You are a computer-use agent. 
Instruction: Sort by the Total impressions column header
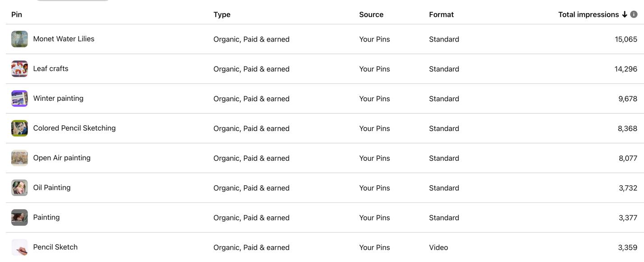tap(588, 14)
